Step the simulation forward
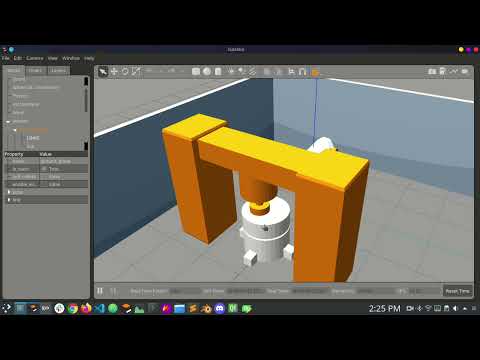This screenshot has width=480, height=360. click(x=113, y=291)
